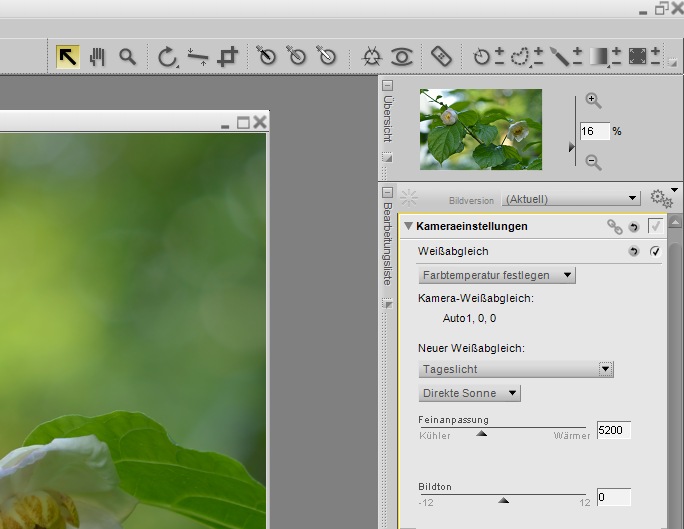Click the Rotate tool in toolbar
This screenshot has width=684, height=529.
coord(167,56)
